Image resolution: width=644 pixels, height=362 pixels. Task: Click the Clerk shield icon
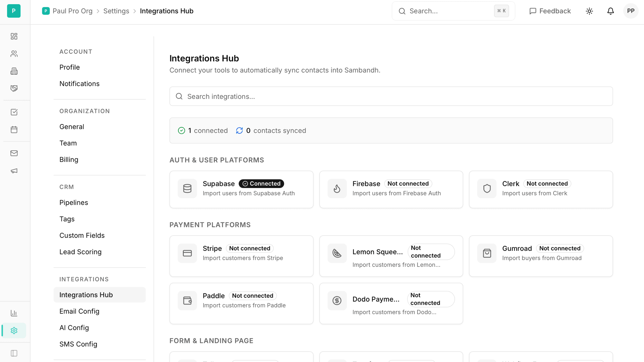tap(487, 188)
